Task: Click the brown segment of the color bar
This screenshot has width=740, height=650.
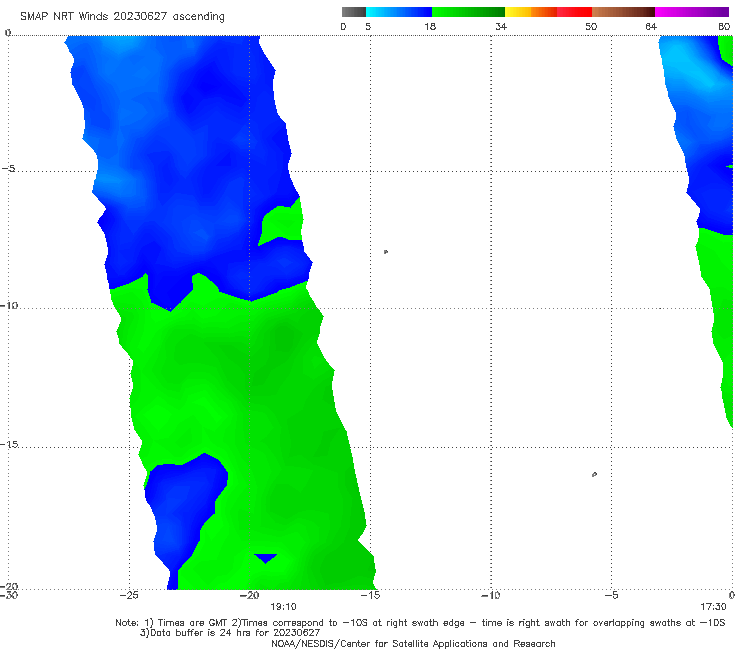Action: click(623, 12)
